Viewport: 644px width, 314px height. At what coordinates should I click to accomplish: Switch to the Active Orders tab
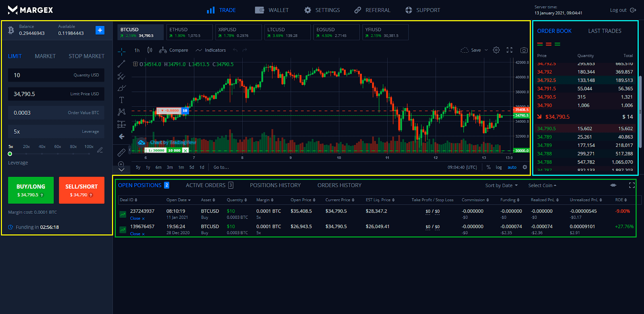click(x=206, y=185)
